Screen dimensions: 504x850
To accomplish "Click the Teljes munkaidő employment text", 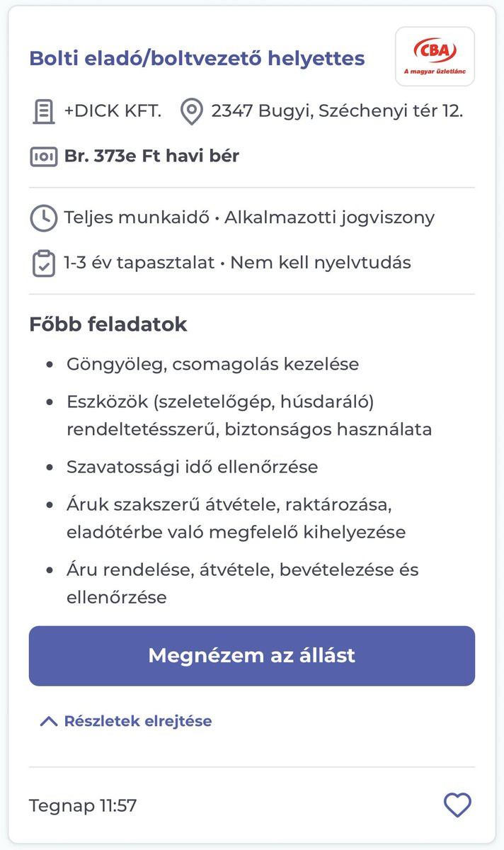I will pyautogui.click(x=137, y=217).
